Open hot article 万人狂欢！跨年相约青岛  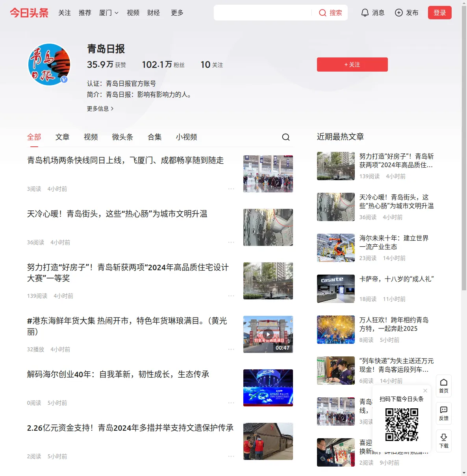pos(394,324)
